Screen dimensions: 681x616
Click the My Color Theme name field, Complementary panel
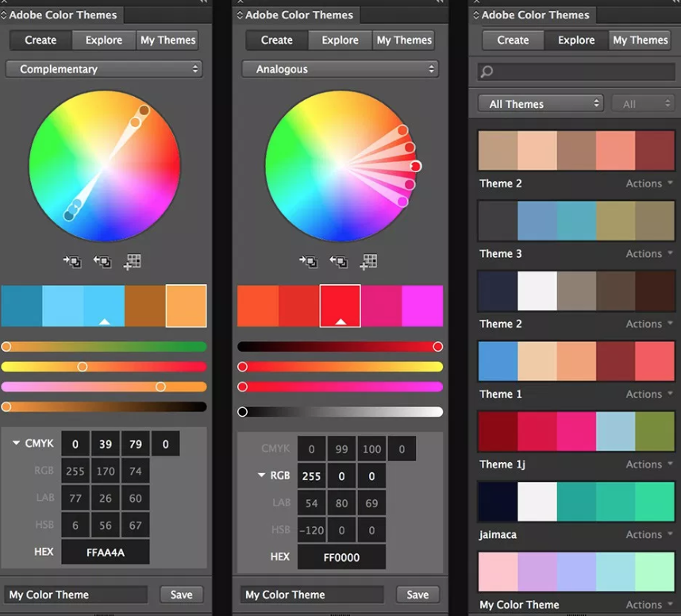(x=75, y=595)
